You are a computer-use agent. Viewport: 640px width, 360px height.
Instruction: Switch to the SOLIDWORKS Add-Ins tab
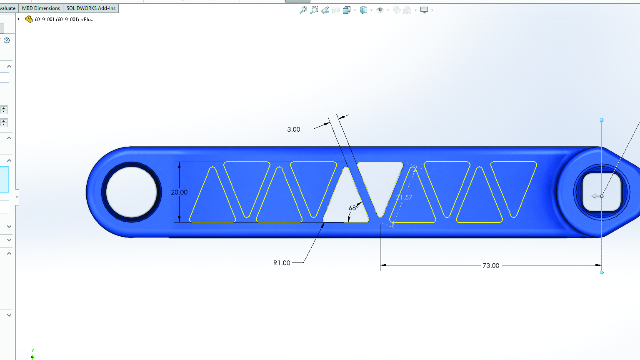click(x=91, y=8)
